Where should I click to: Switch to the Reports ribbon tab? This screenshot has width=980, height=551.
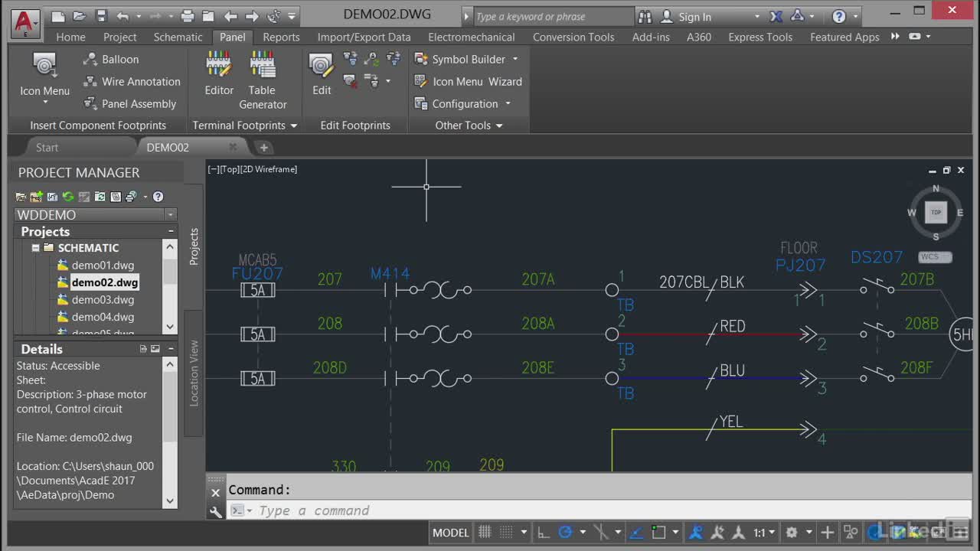click(x=281, y=37)
